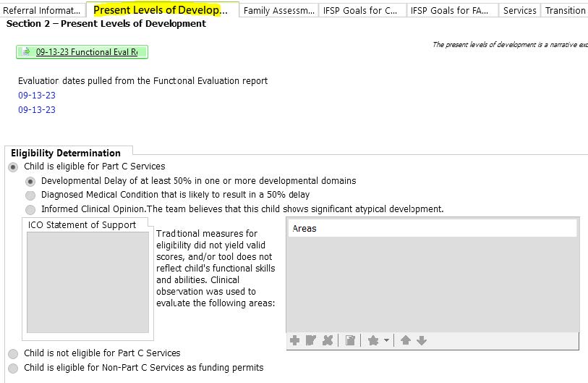Go to the Services tab
588x383 pixels.
point(519,10)
